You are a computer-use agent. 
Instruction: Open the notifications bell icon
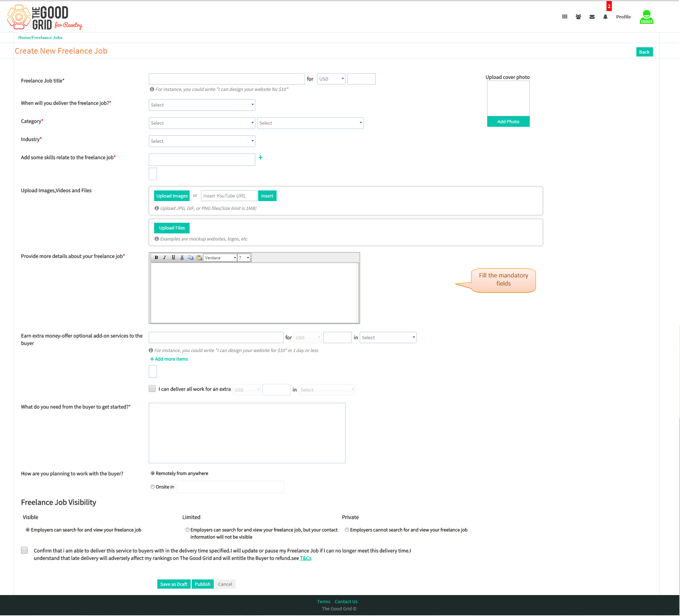(605, 17)
